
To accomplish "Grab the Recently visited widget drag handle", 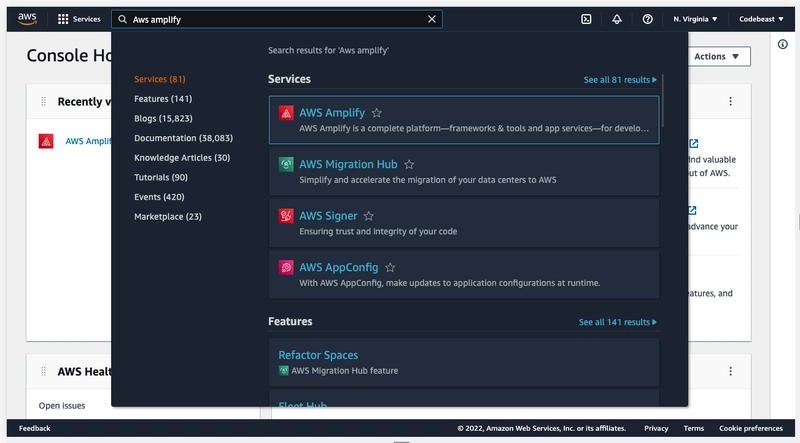I will pyautogui.click(x=43, y=102).
